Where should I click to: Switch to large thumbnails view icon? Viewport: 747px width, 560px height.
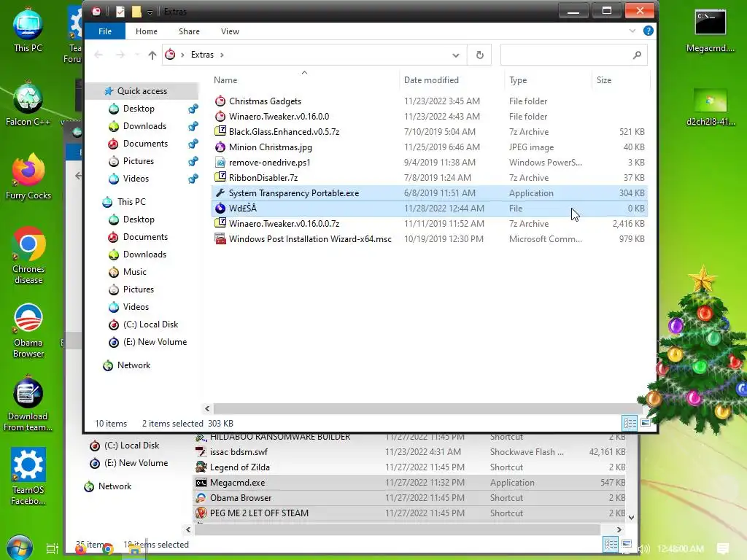click(x=646, y=423)
